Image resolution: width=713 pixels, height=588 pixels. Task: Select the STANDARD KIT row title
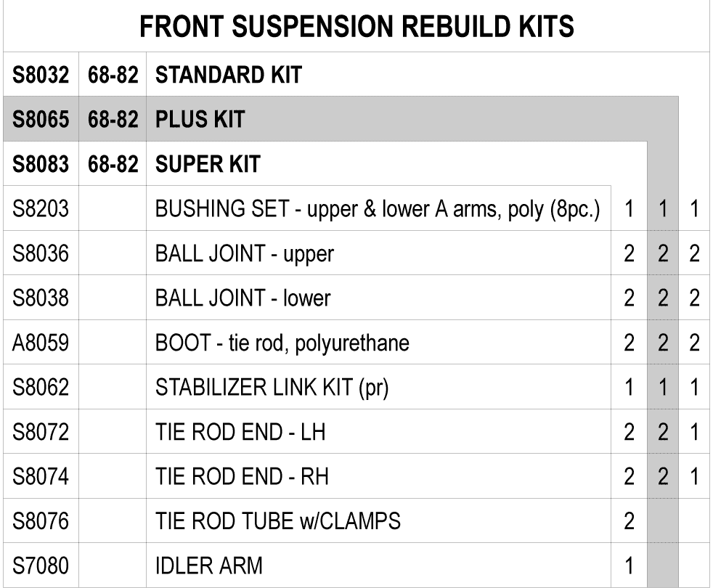228,75
